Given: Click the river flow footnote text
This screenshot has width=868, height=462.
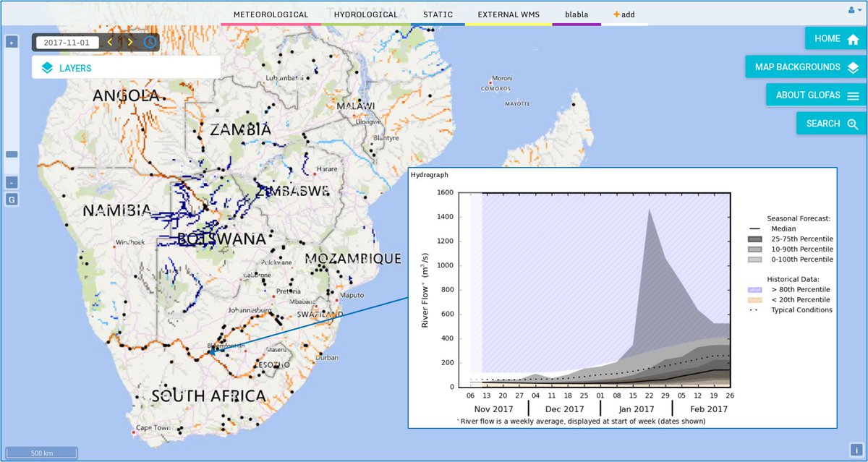Looking at the screenshot, I should pyautogui.click(x=581, y=421).
